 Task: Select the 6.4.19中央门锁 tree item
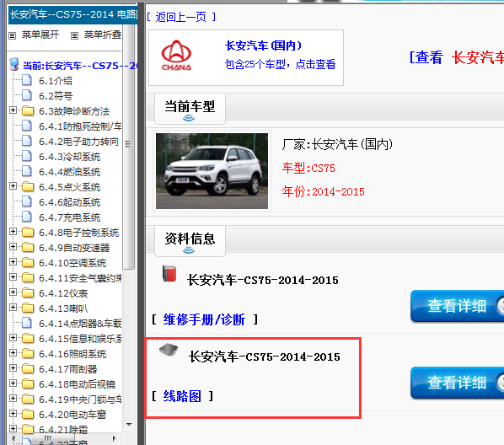click(80, 399)
